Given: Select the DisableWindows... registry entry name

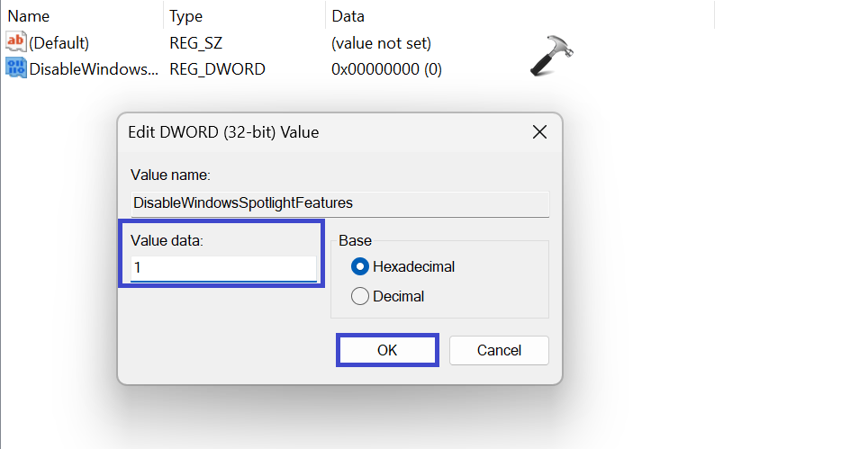Looking at the screenshot, I should tap(94, 68).
